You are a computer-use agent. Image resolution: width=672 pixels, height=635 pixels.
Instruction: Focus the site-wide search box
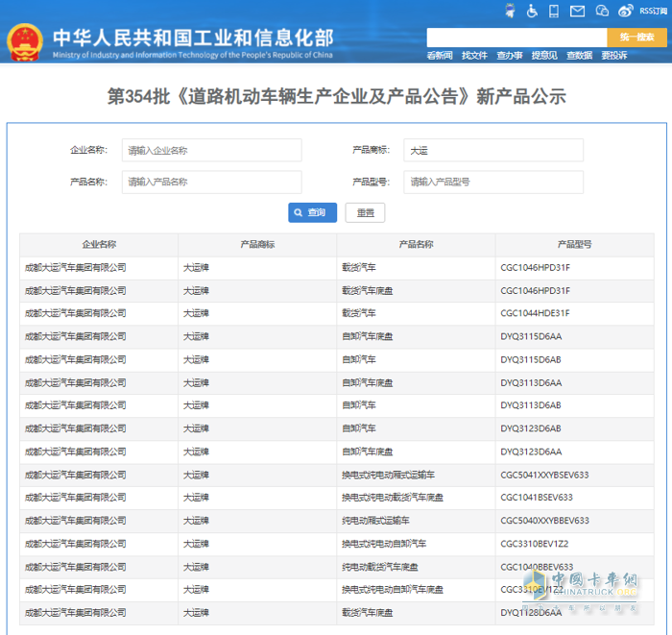(516, 37)
